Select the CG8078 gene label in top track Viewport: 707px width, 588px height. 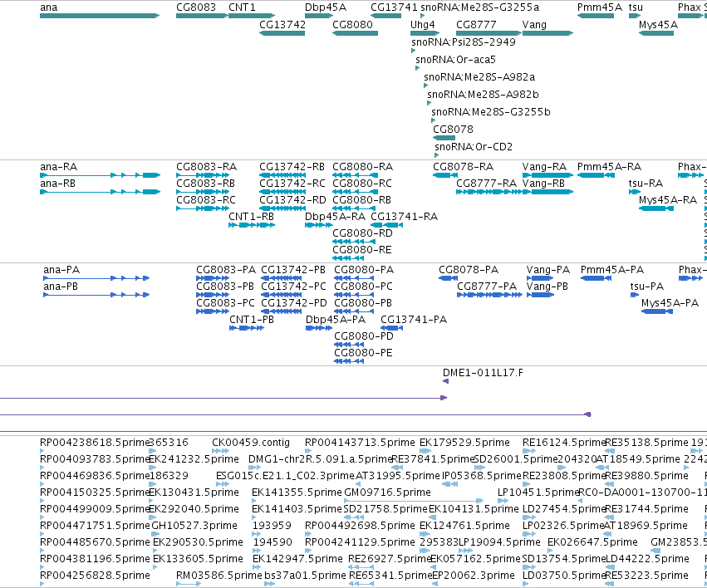(453, 130)
